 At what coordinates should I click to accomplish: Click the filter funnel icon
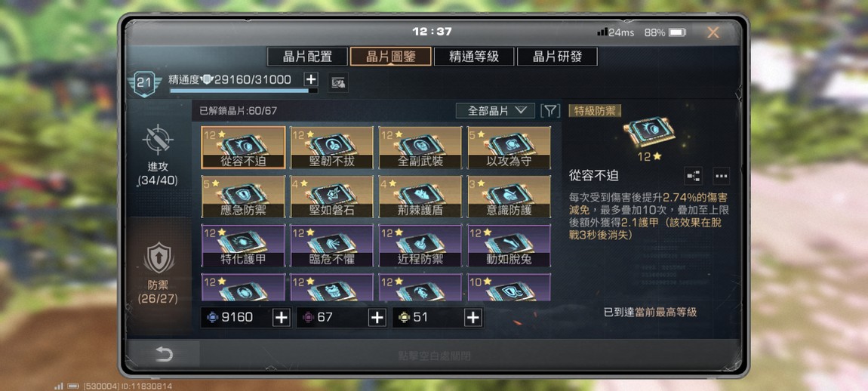tap(549, 111)
